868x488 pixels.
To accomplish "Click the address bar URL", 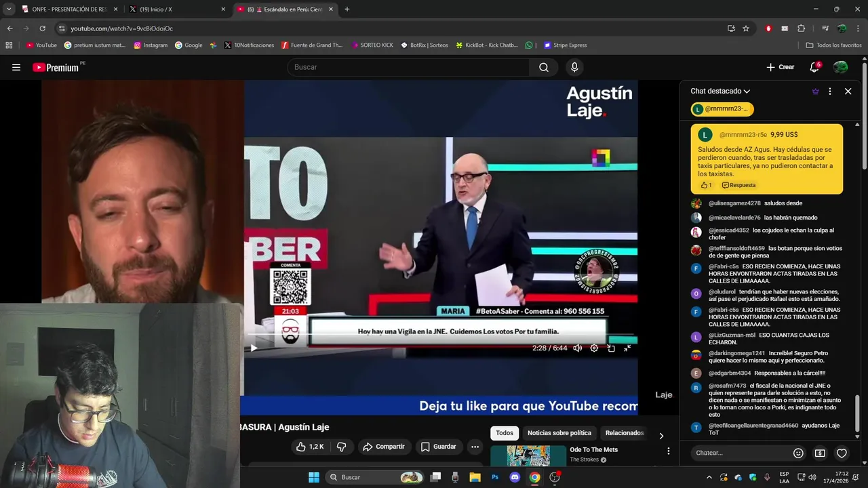I will 122,28.
